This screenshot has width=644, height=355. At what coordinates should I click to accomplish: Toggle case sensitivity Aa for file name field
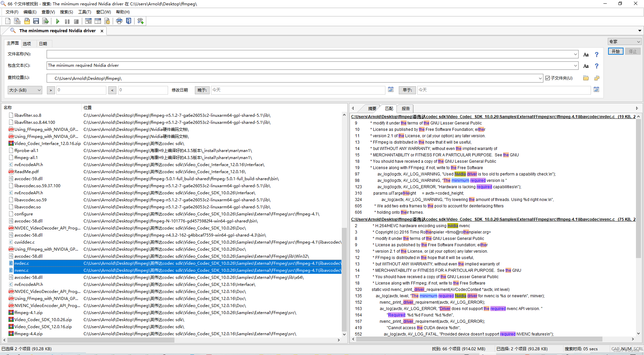point(586,54)
